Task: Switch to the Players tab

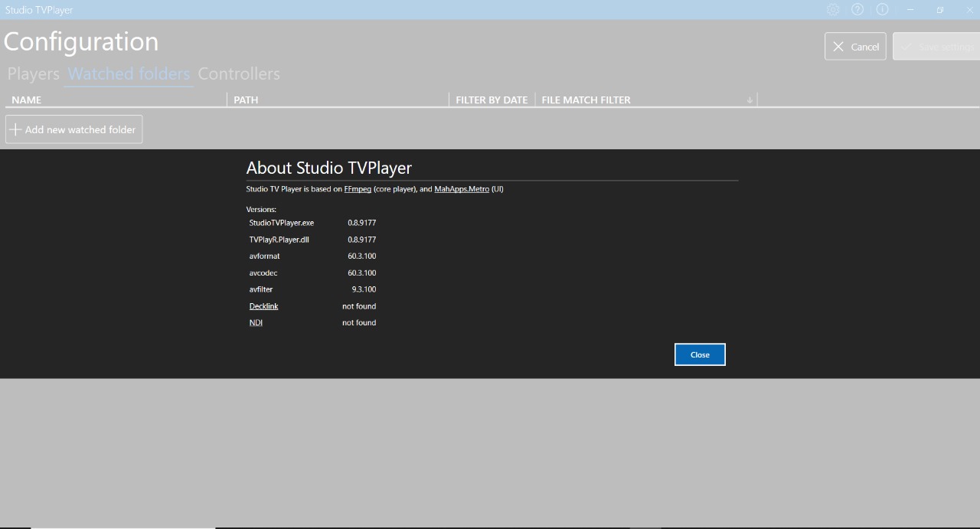Action: pos(33,73)
